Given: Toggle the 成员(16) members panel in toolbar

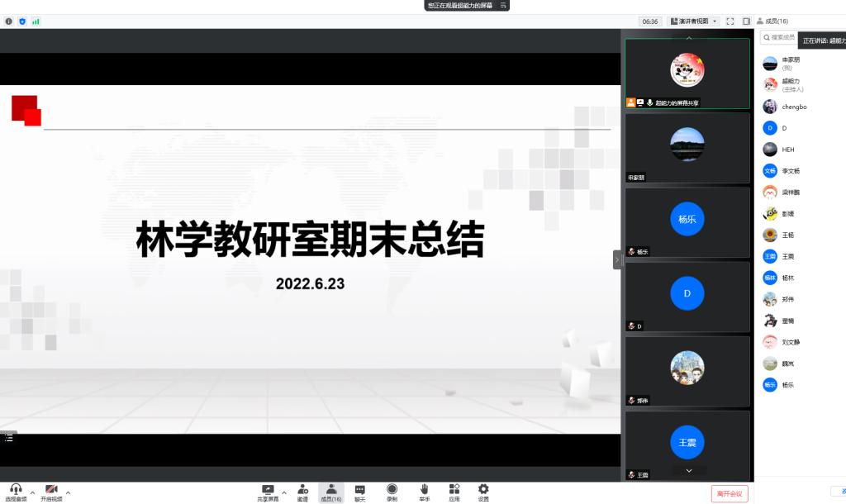Looking at the screenshot, I should point(330,492).
